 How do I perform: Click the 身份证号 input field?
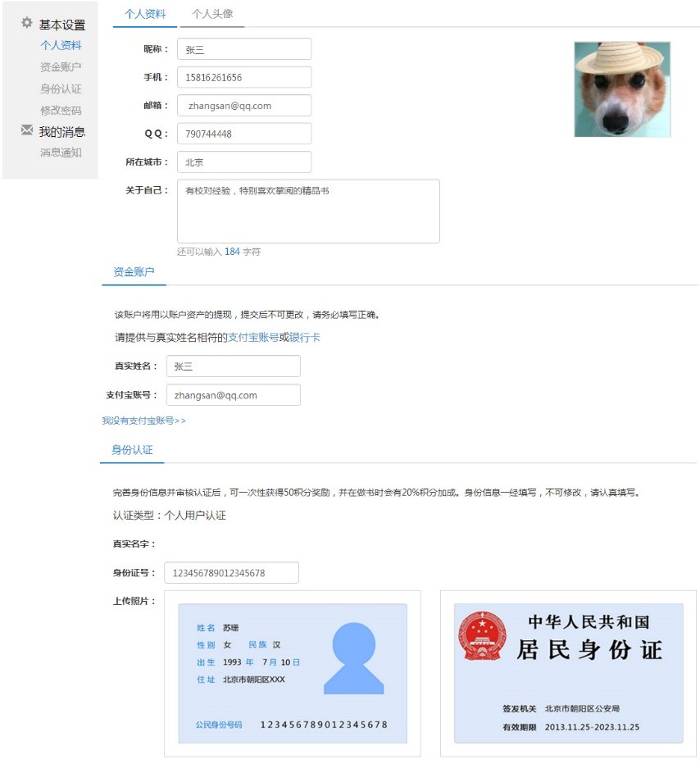coord(231,573)
